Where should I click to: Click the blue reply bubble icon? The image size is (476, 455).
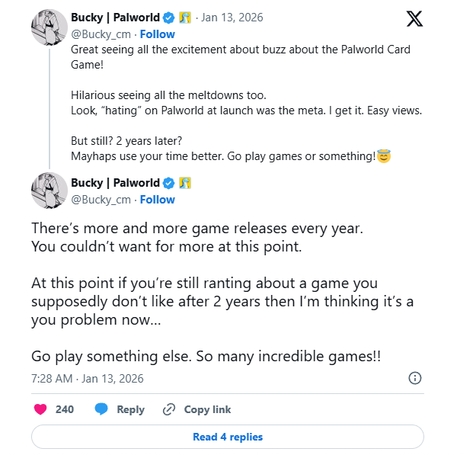(x=101, y=409)
